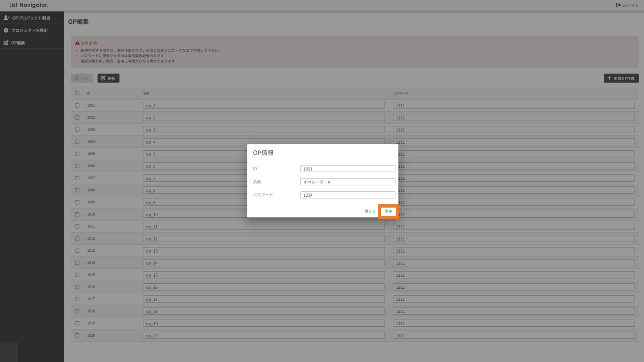Select the checkbox for row 1012

tap(77, 239)
